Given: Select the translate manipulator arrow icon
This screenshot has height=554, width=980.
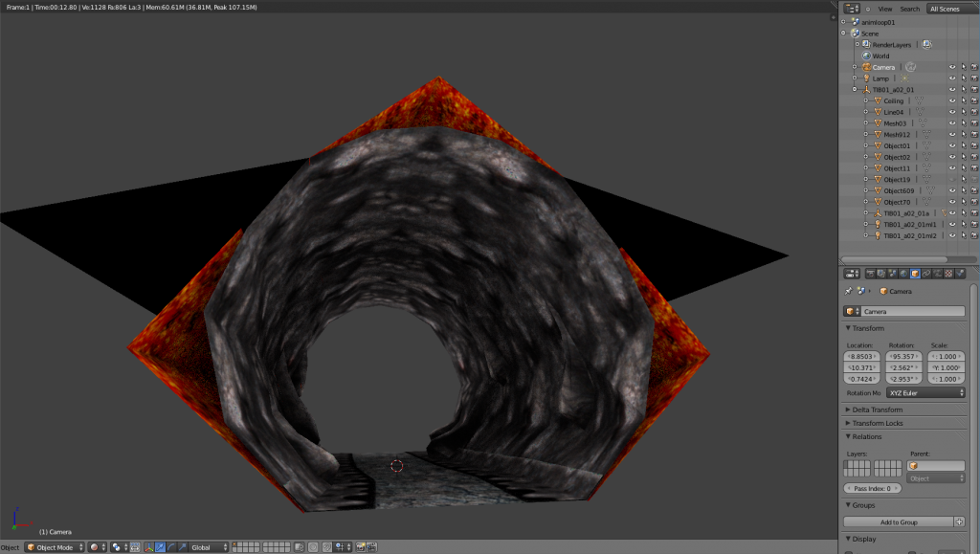Looking at the screenshot, I should pos(159,547).
